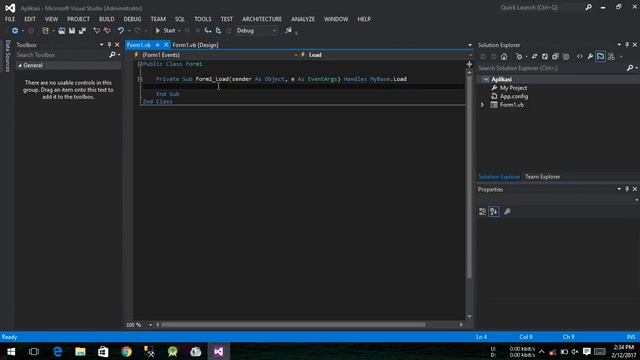640x360 pixels.
Task: Click the Properties wrench icon in Solution Explorer
Action: (590, 56)
